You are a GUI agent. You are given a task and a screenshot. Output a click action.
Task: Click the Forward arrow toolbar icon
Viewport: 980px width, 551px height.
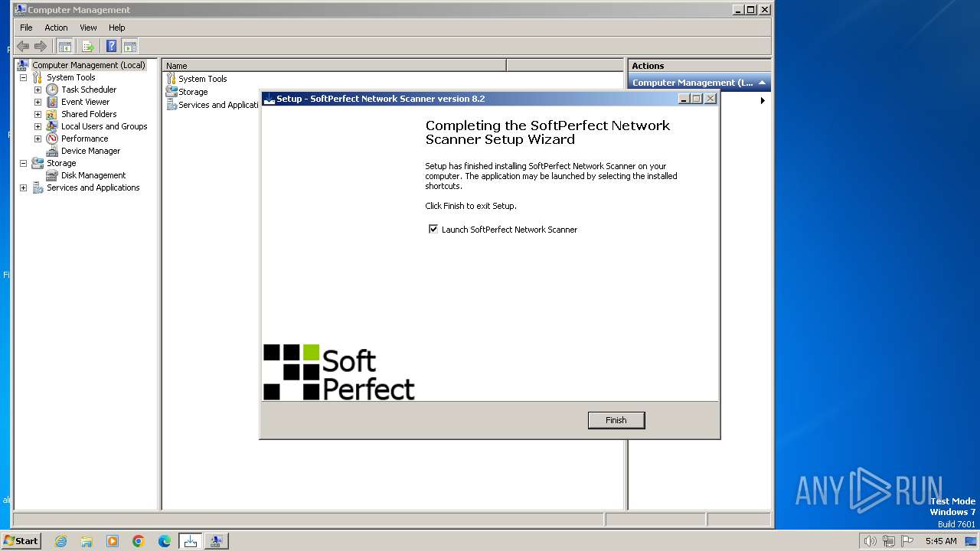pos(41,46)
